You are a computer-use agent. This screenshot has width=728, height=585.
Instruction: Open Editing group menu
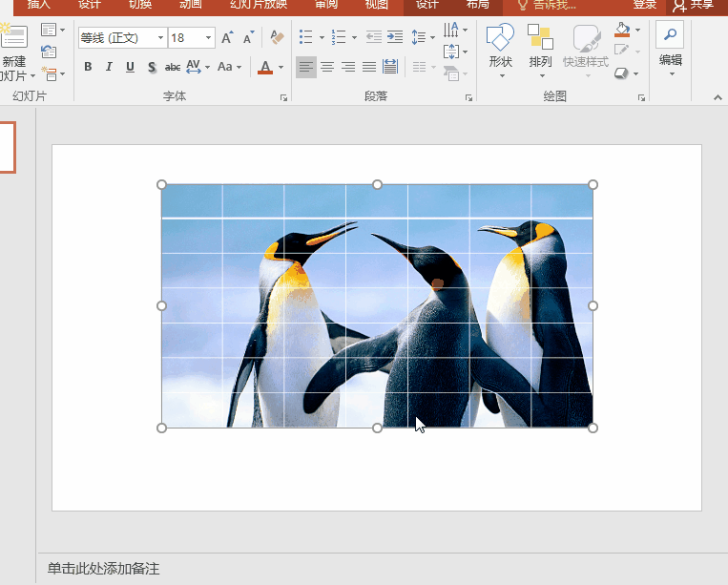point(671,50)
